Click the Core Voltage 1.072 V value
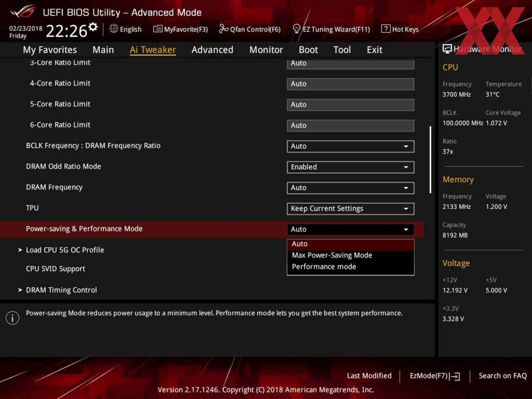This screenshot has width=532, height=399. tap(496, 123)
